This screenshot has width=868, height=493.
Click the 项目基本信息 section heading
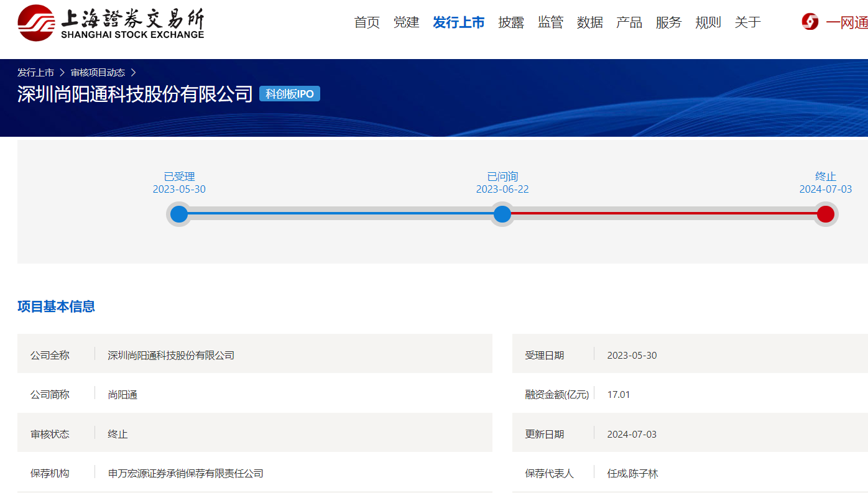(56, 306)
